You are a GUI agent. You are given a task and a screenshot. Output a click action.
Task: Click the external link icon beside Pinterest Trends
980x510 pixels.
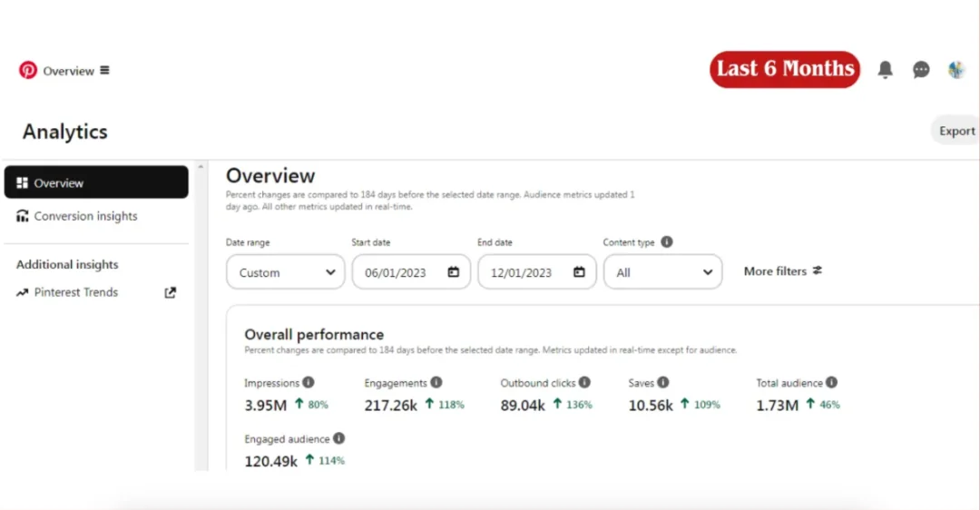170,292
